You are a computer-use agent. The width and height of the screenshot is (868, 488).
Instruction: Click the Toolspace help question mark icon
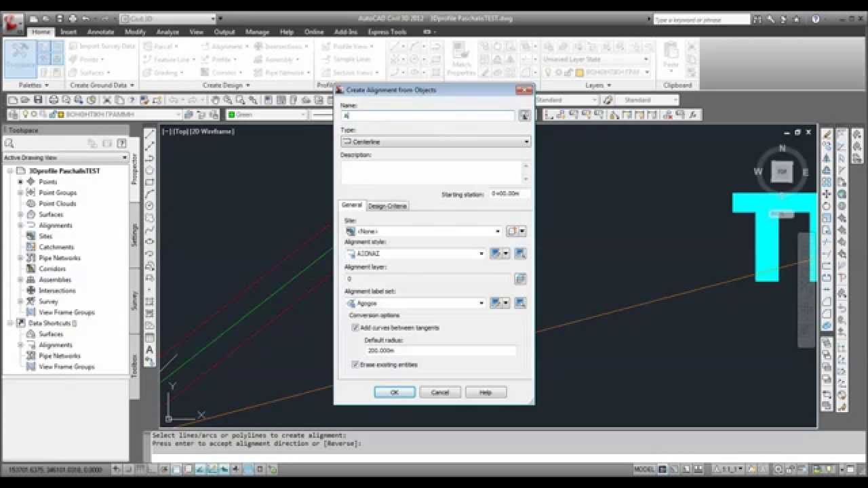pyautogui.click(x=122, y=143)
